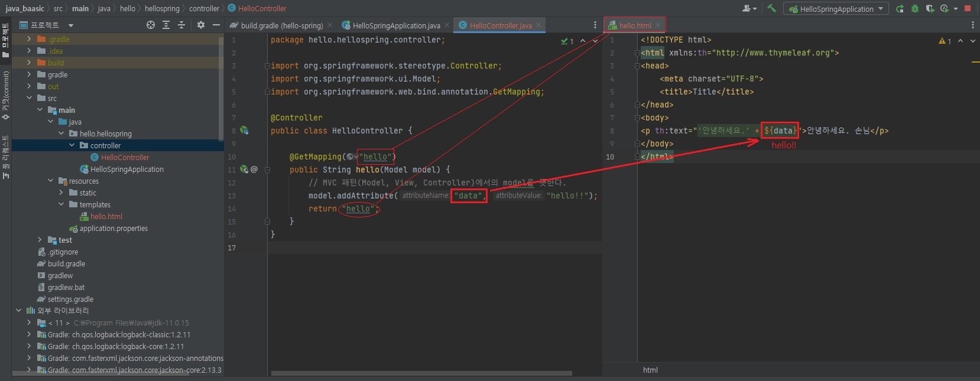Viewport: 980px width, 381px height.
Task: Go to previous highlighted problem in hello.html
Action: (960, 41)
